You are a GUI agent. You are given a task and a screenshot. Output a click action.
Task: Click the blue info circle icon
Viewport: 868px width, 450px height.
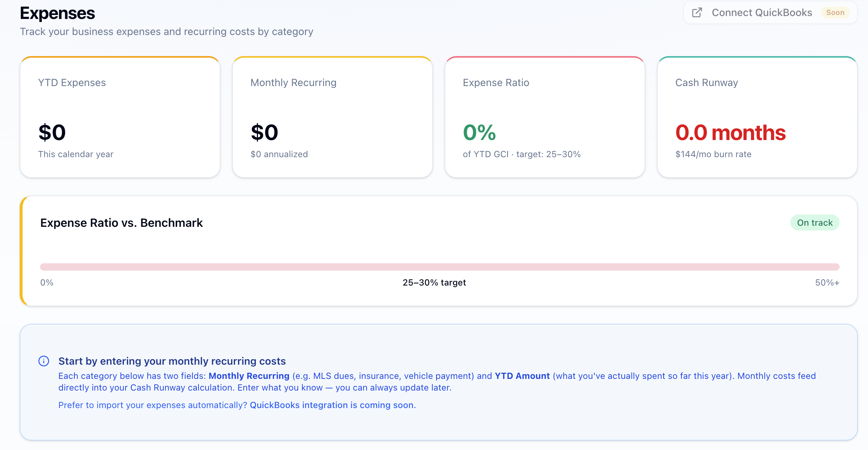(x=44, y=361)
